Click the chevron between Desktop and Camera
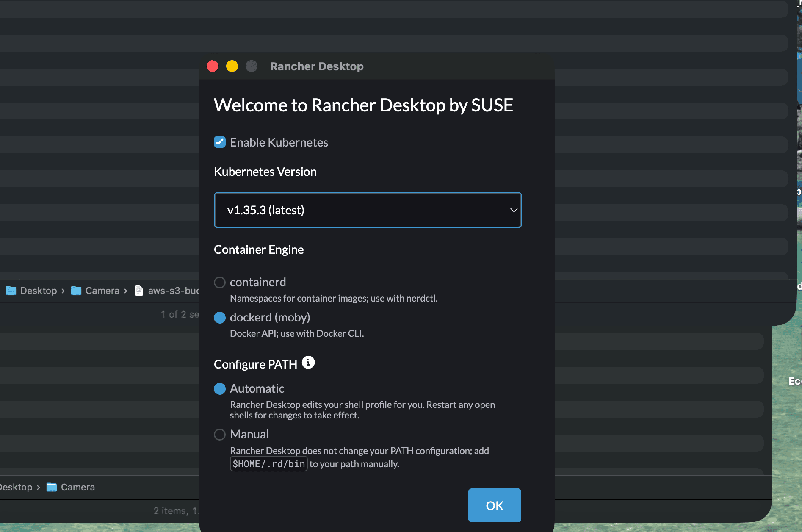 (63, 291)
